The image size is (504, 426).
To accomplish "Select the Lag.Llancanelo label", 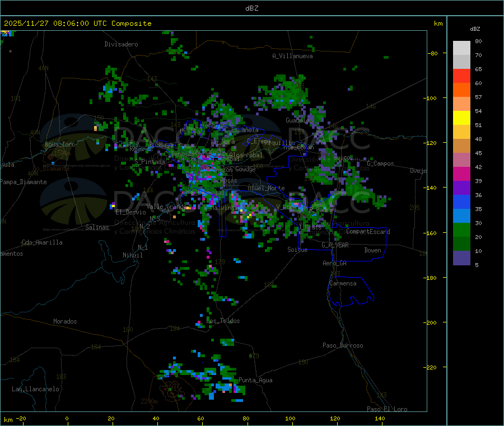I will click(x=36, y=389).
